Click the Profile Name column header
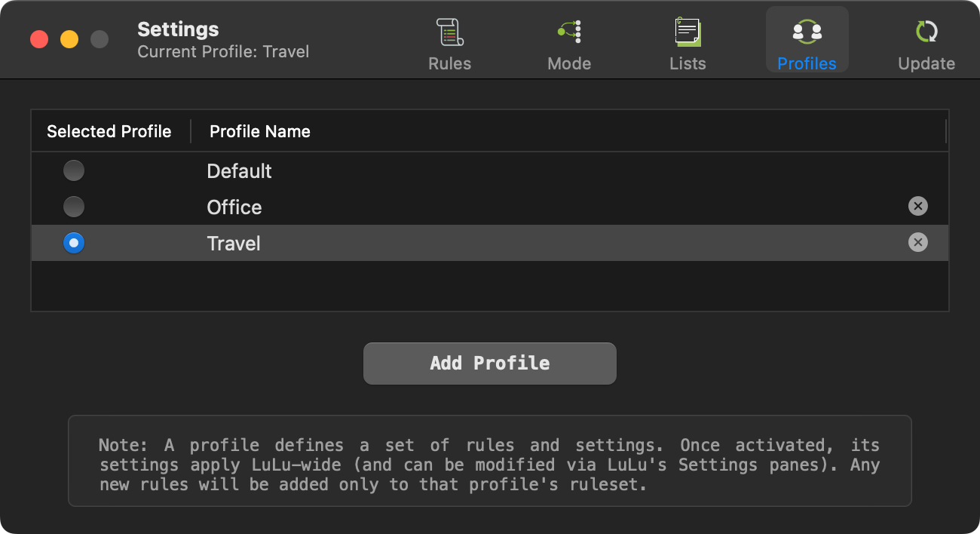980x534 pixels. click(260, 131)
